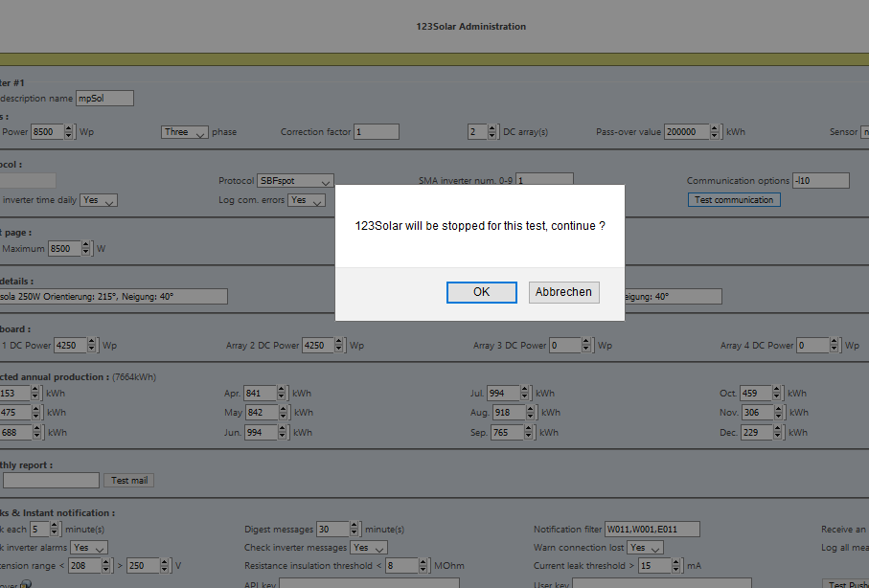
Task: Click the description name field mpSol
Action: (x=104, y=98)
